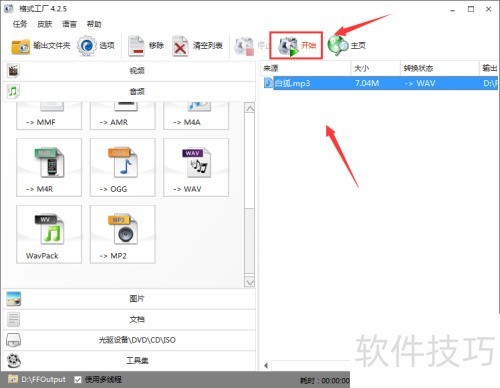The width and height of the screenshot is (500, 388).
Task: Click the 转换状态 status column header
Action: (440, 68)
